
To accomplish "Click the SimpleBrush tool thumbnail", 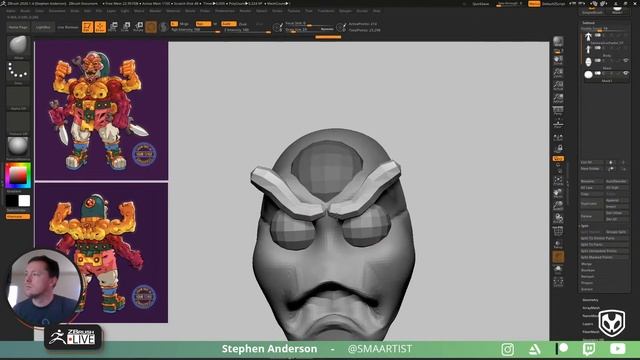I will (x=592, y=10).
